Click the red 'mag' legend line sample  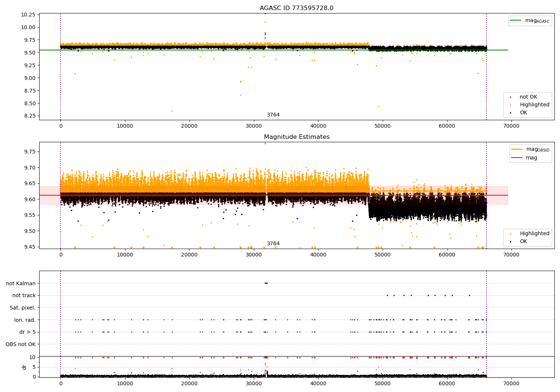point(517,158)
